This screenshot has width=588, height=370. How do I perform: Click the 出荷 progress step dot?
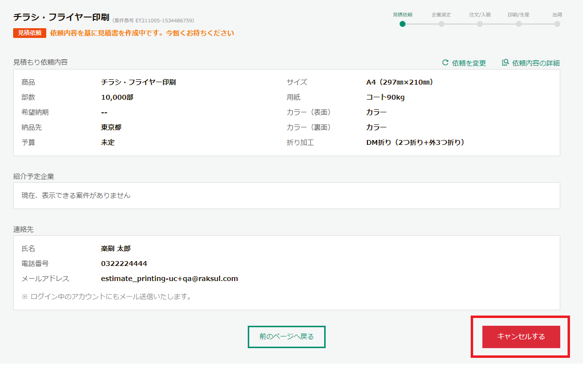pyautogui.click(x=557, y=23)
